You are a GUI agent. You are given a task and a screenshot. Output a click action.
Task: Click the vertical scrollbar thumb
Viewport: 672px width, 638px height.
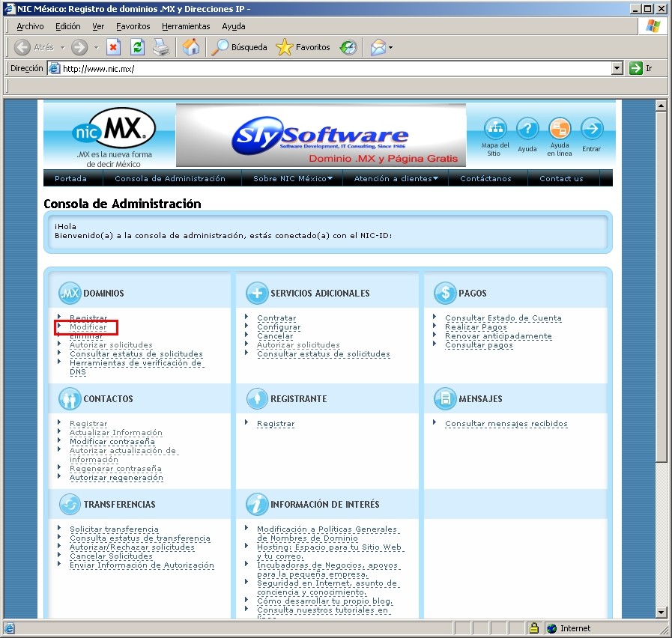click(x=661, y=287)
